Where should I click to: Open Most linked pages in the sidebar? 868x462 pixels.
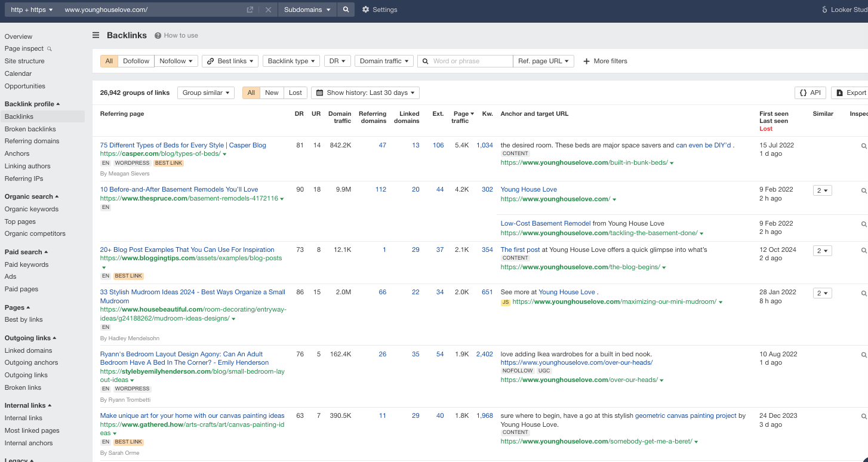point(32,430)
